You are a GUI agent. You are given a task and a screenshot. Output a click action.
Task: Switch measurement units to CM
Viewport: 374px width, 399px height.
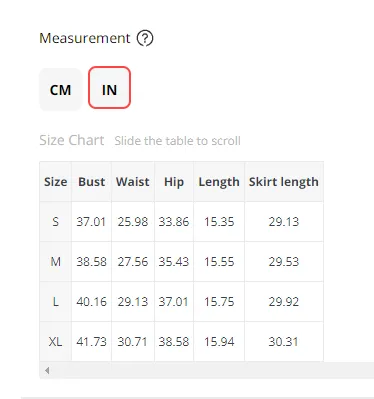pyautogui.click(x=61, y=89)
